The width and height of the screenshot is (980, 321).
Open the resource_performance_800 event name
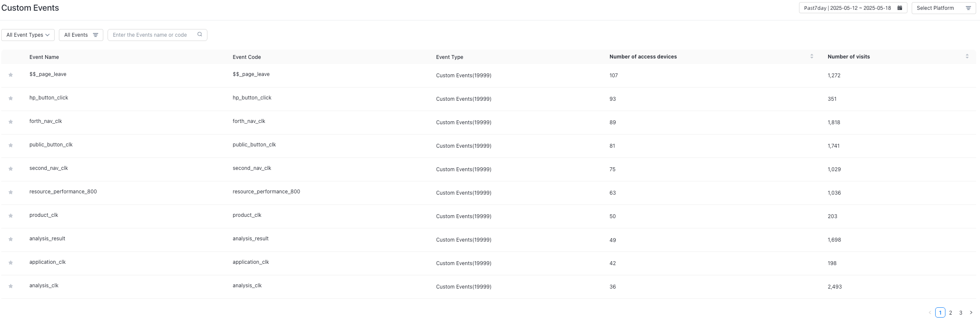[63, 192]
